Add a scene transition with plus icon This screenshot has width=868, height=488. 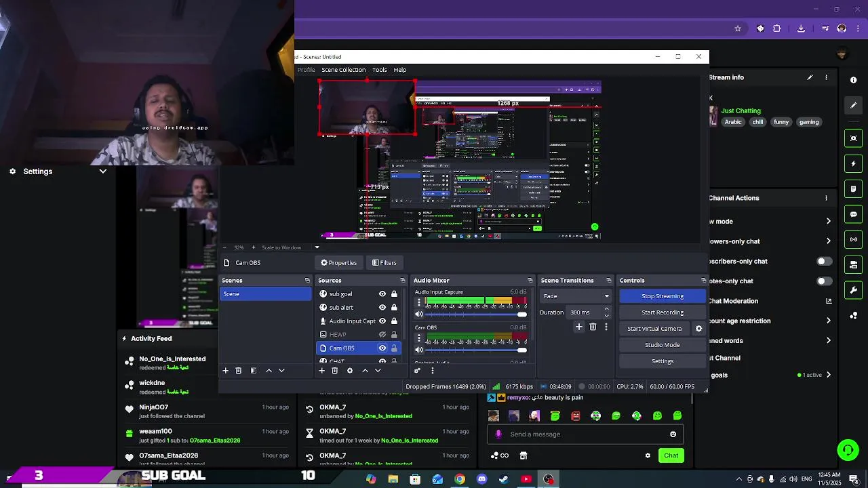coord(579,327)
